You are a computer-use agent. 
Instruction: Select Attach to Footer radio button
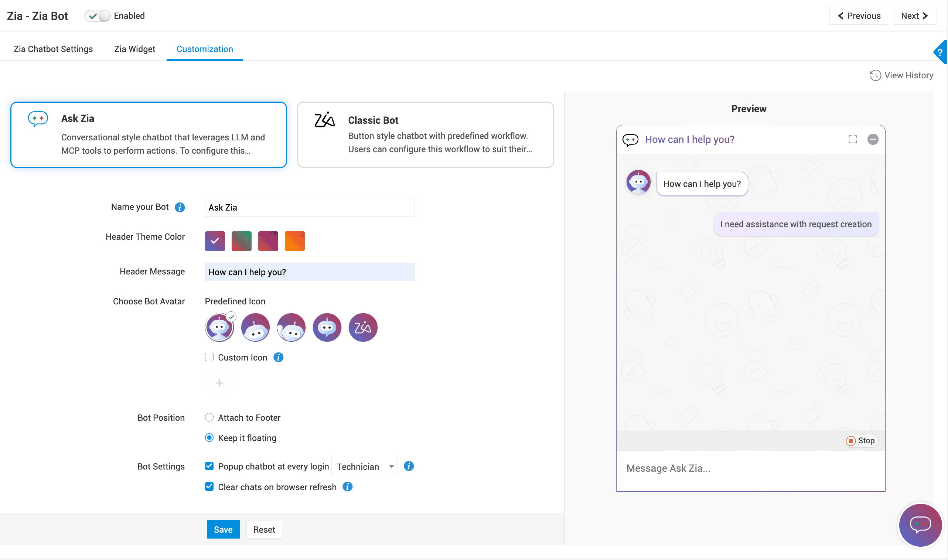coord(209,417)
